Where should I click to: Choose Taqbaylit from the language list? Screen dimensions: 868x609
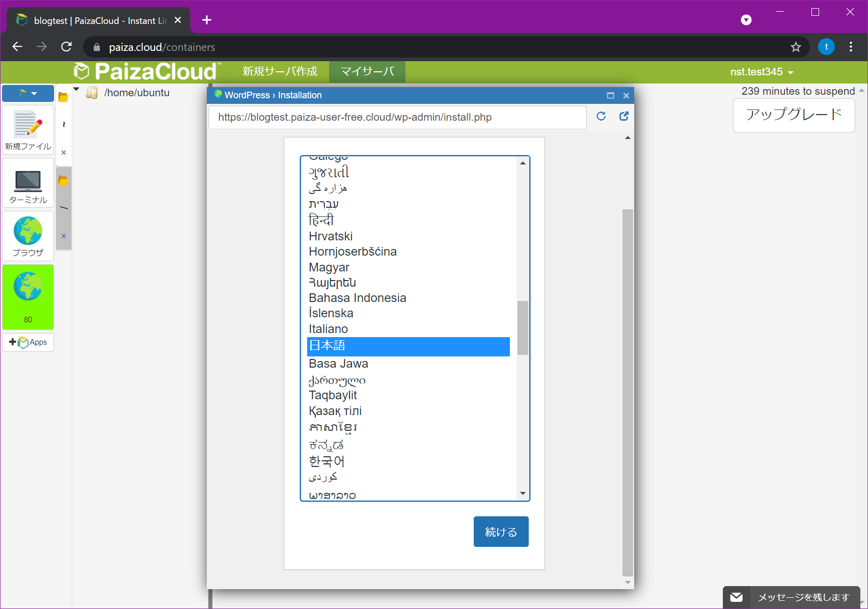(x=409, y=395)
